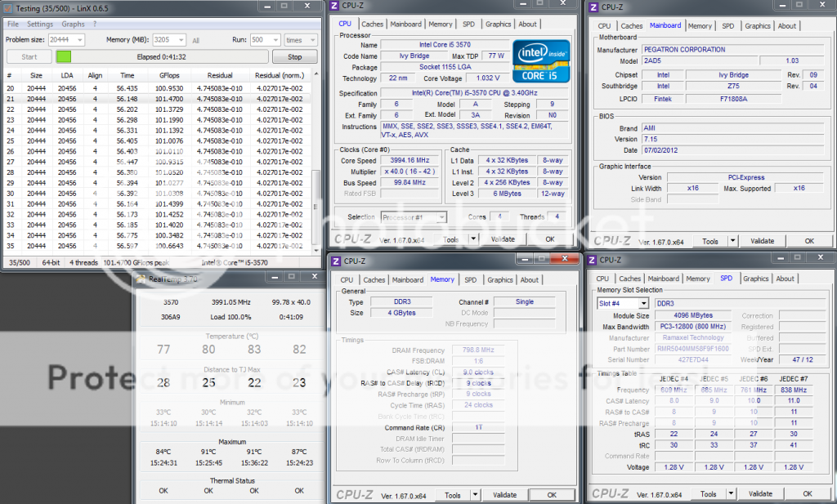Click CPU-Z title icon in Mainboard window
This screenshot has height=504, width=837.
click(x=592, y=7)
